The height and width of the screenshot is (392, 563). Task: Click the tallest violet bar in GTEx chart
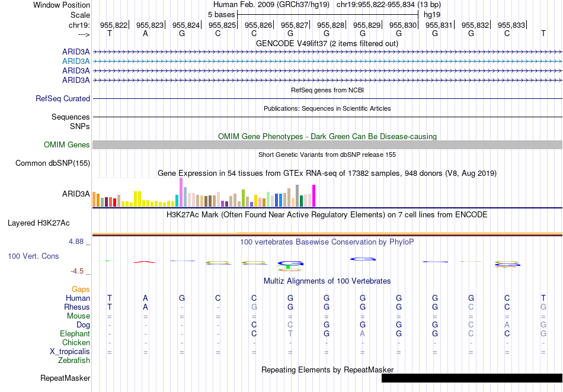click(181, 192)
